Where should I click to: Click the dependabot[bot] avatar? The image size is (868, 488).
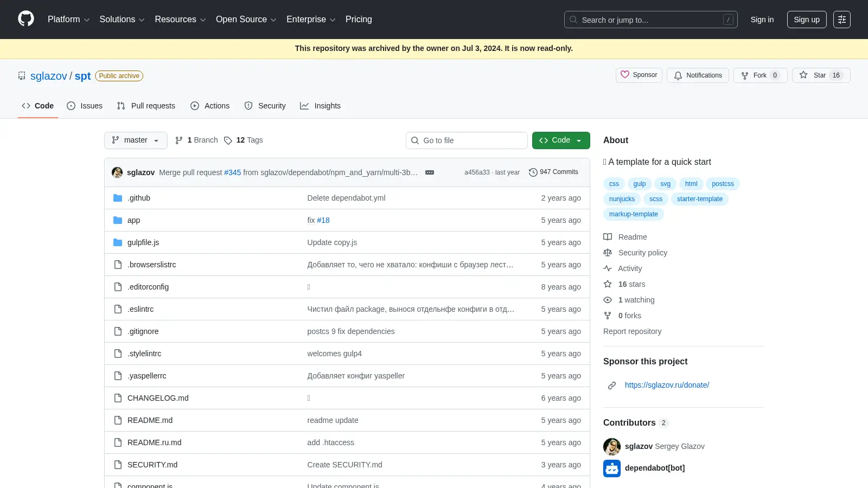point(612,468)
